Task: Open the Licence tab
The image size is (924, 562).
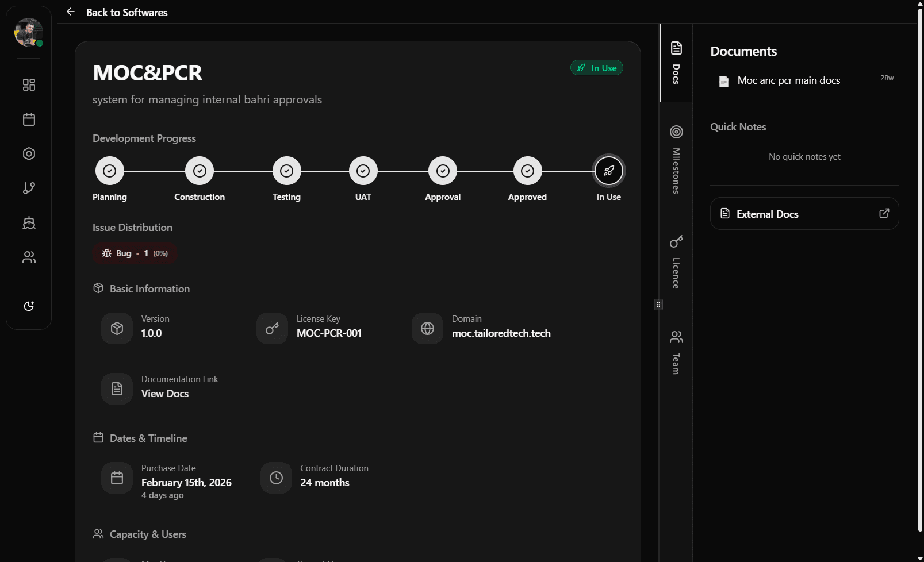Action: [676, 260]
